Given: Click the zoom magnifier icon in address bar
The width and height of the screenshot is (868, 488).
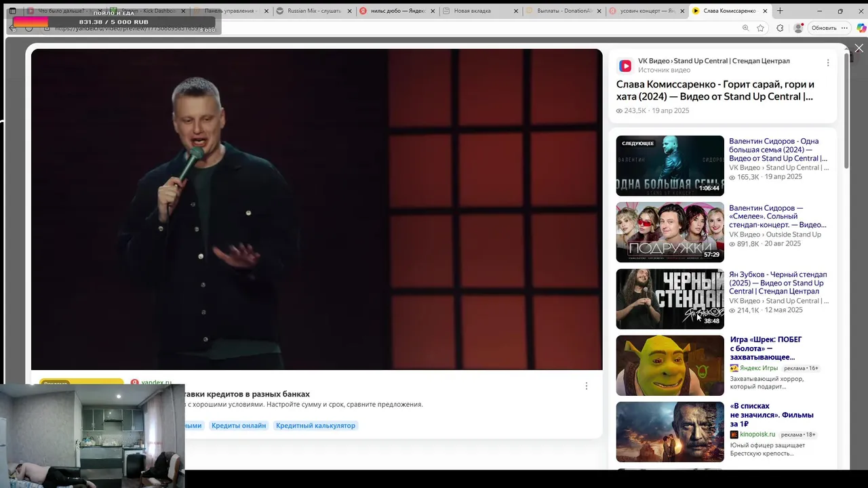Looking at the screenshot, I should 745,28.
